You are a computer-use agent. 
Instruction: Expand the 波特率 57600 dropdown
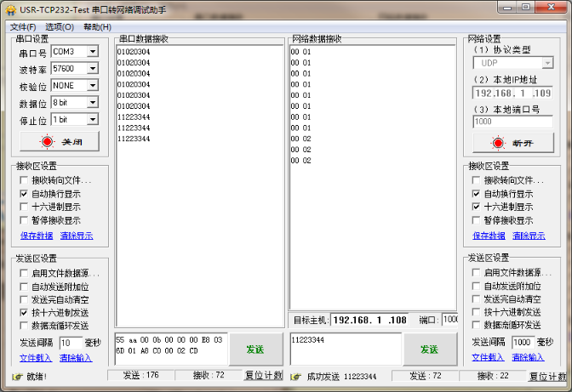coord(92,69)
